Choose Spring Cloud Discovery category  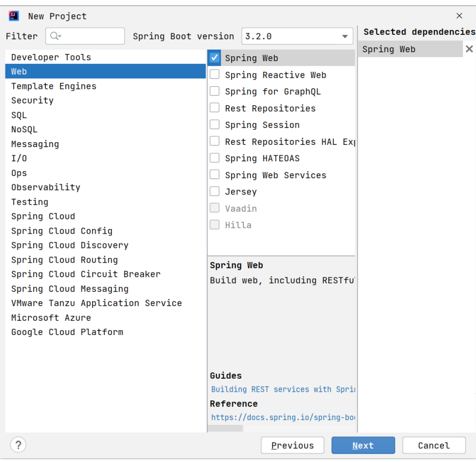pos(105,245)
